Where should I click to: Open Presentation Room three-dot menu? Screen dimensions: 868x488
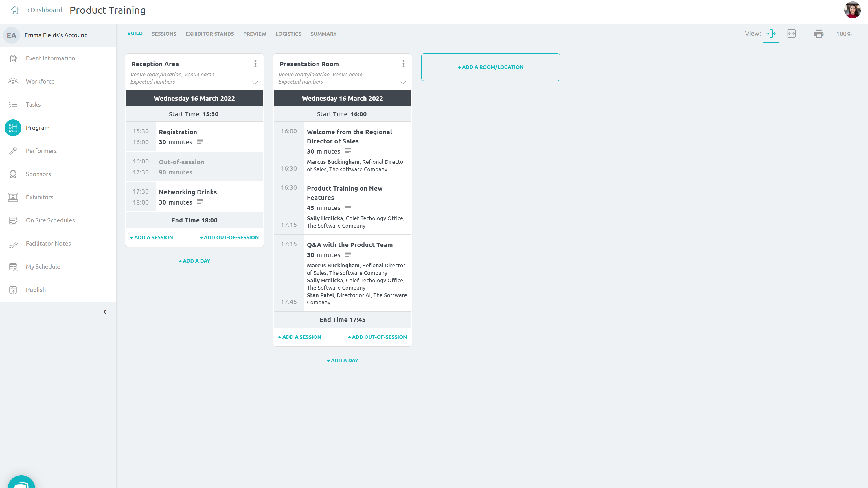(x=403, y=64)
